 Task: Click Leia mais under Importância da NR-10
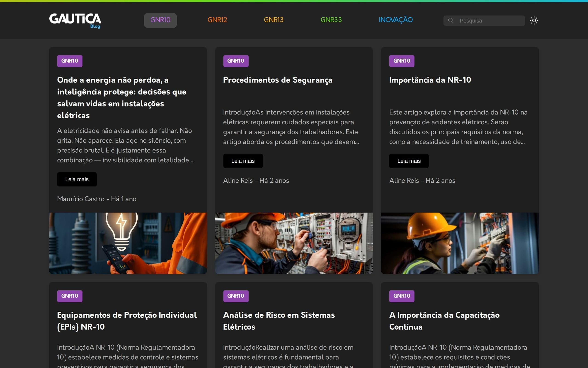(409, 161)
